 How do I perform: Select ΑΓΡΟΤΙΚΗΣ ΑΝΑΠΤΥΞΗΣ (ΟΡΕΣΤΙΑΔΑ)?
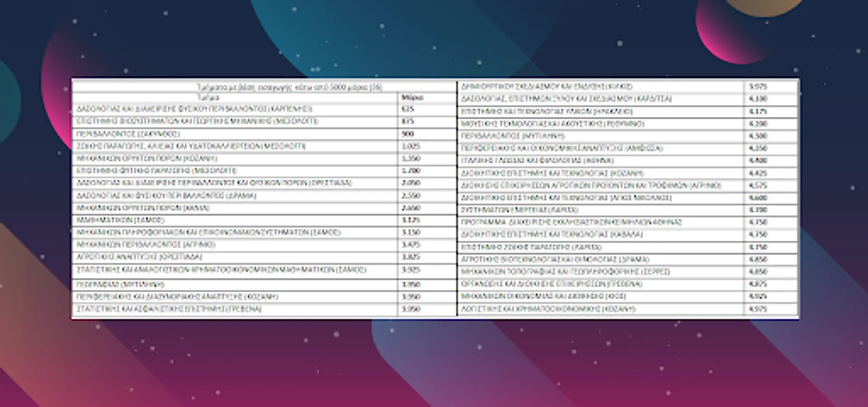point(139,257)
